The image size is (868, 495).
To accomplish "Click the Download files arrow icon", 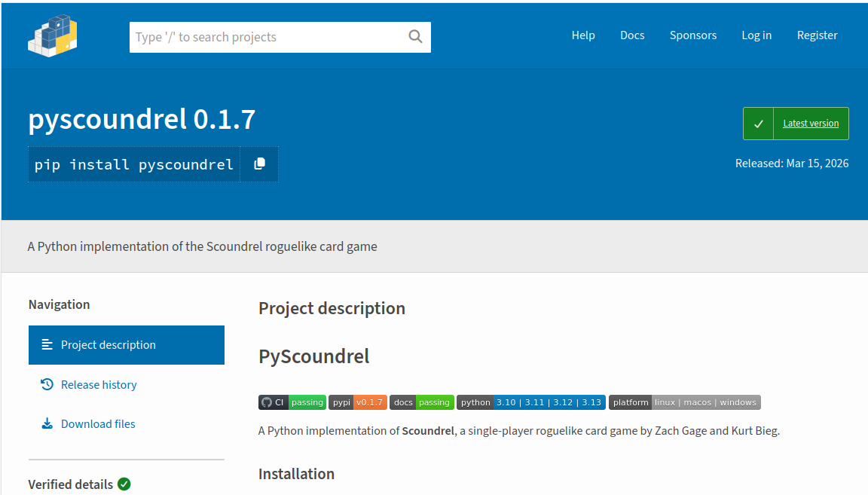I will click(x=47, y=423).
